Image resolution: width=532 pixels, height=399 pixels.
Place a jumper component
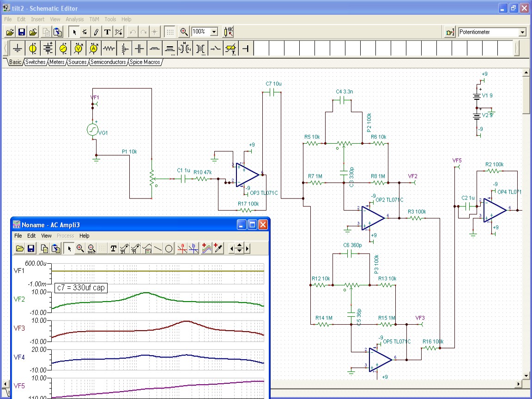[x=246, y=48]
